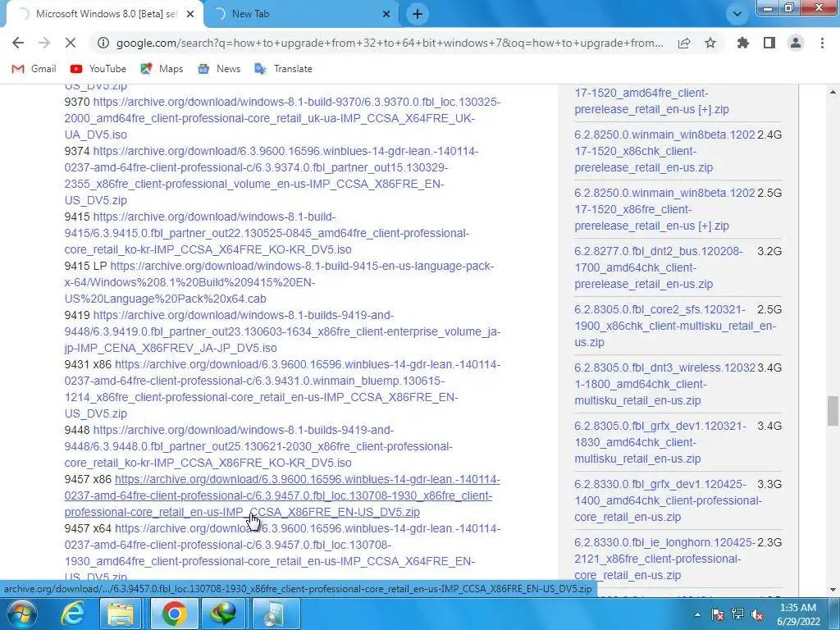Open the News bookmark
The height and width of the screenshot is (630, 840).
click(219, 69)
